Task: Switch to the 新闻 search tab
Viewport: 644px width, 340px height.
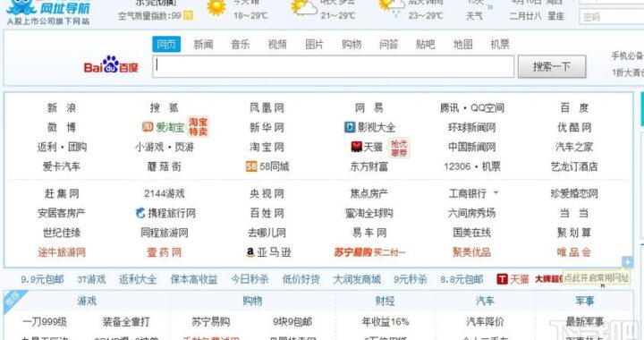Action: (x=203, y=45)
